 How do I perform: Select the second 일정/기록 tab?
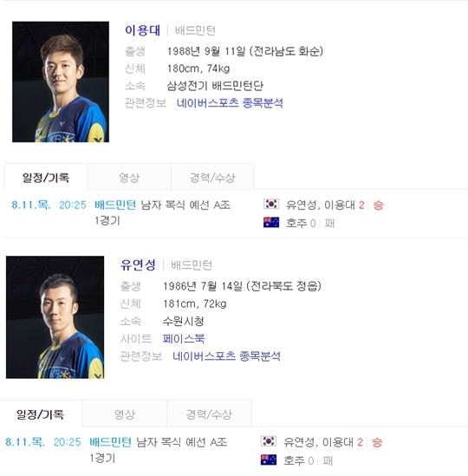click(41, 414)
